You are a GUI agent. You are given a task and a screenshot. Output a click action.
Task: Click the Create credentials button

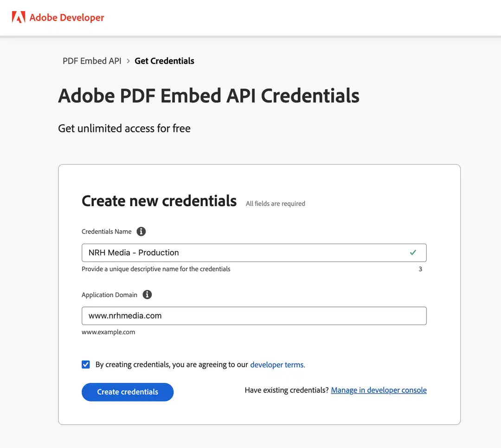click(x=128, y=392)
